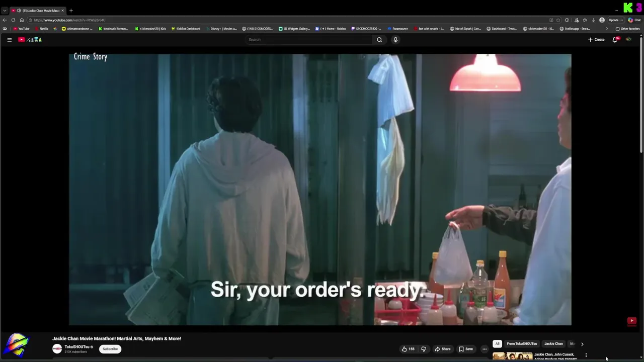Click the video title Jackie Chan Movie Marathon
Screen dimensions: 644x362
(x=117, y=339)
